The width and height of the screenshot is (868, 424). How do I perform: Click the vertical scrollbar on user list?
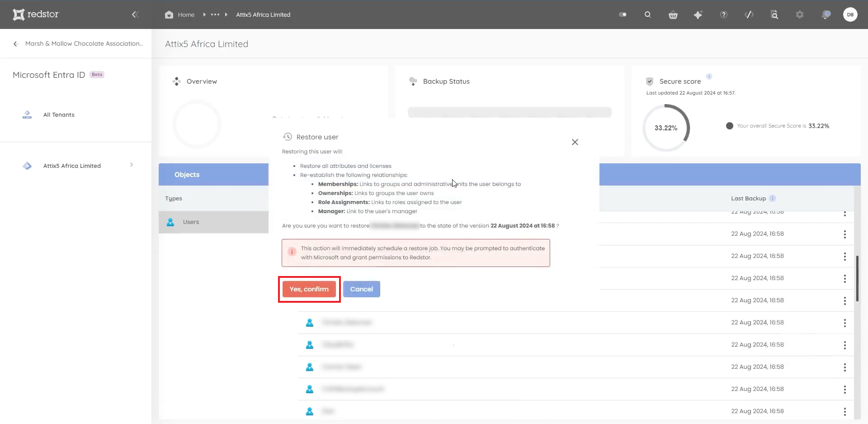pos(857,278)
